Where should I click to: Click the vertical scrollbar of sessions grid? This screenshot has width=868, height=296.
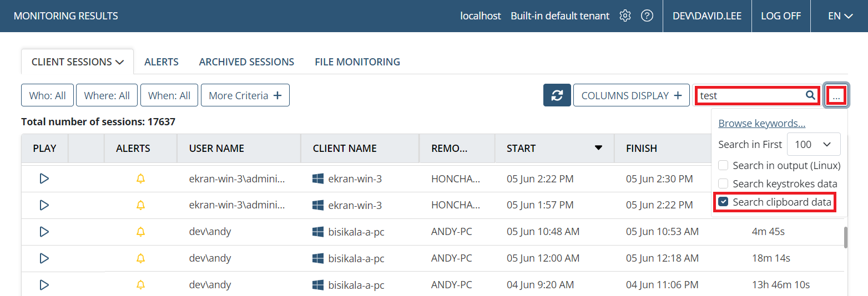pos(845,237)
